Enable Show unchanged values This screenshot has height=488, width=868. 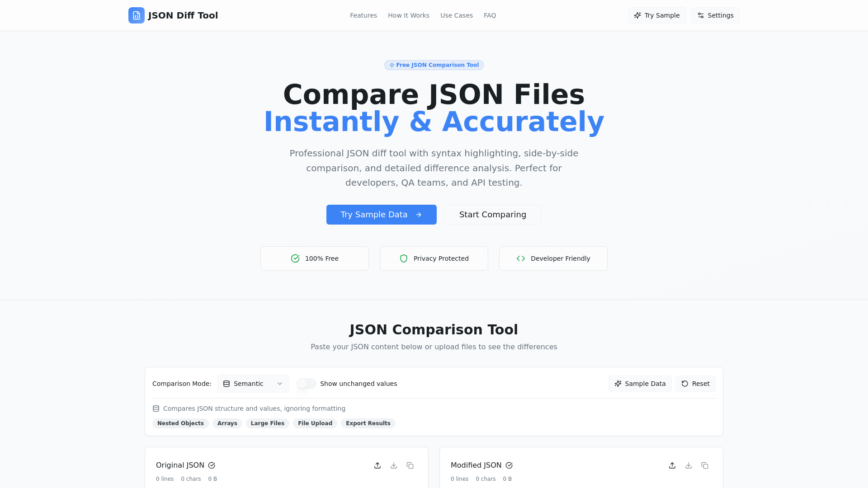pos(306,384)
